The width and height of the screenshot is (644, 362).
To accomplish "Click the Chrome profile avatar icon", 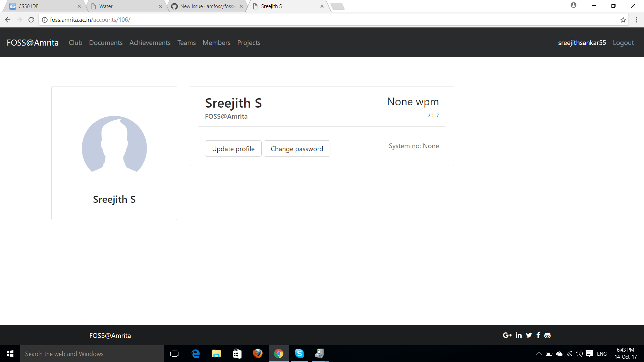I will 574,5.
